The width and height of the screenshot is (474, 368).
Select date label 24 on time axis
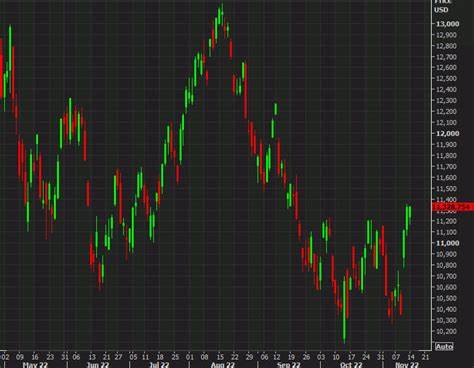pos(366,357)
